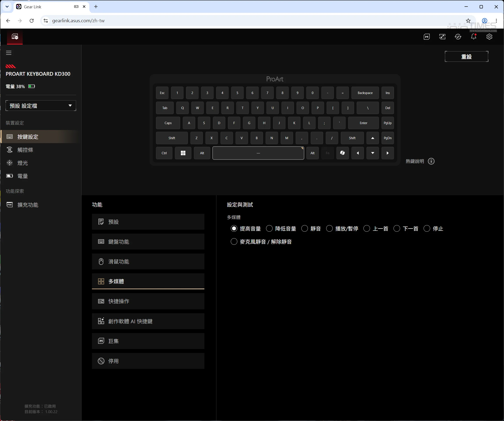504x421 pixels.
Task: Open Chrome's three-dot menu
Action: click(x=496, y=21)
